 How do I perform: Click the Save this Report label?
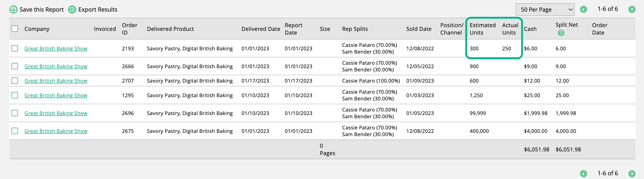tap(42, 10)
